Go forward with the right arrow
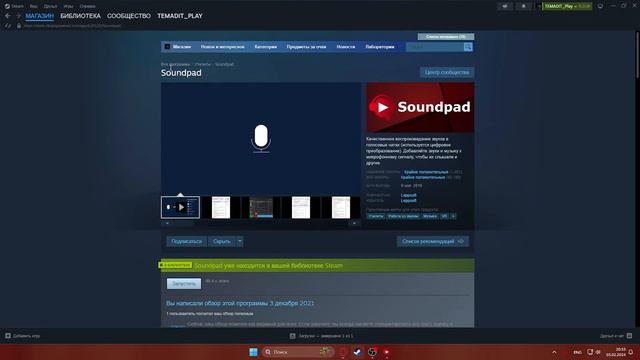The width and height of the screenshot is (640, 360). point(18,16)
